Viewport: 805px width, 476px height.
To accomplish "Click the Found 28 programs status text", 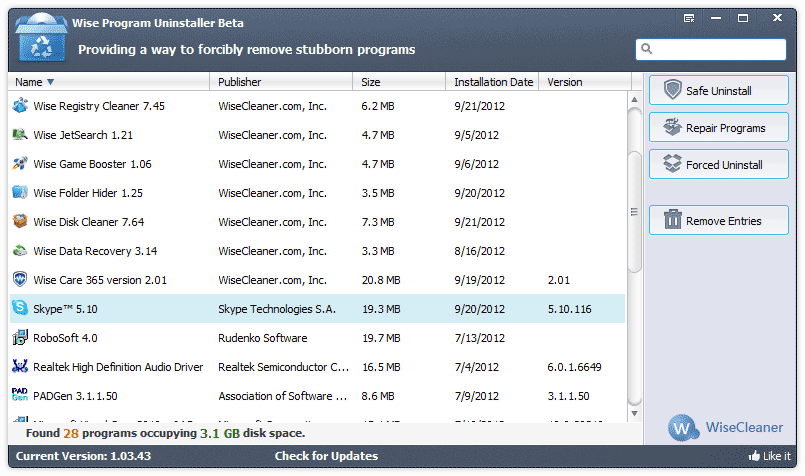I will pos(165,433).
